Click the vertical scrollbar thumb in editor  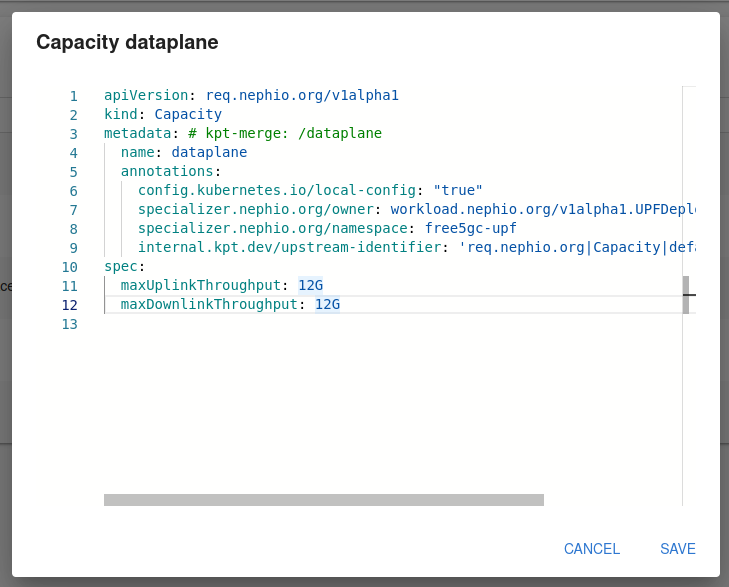(686, 295)
